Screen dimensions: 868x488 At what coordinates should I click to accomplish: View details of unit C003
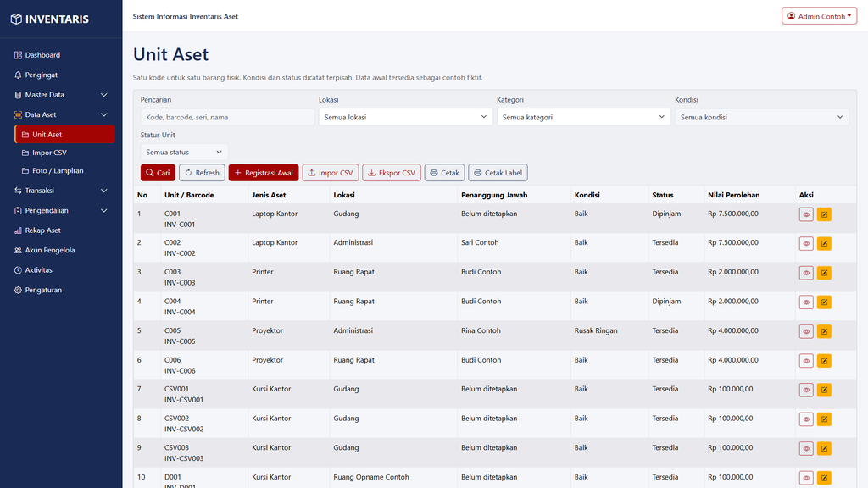click(806, 273)
